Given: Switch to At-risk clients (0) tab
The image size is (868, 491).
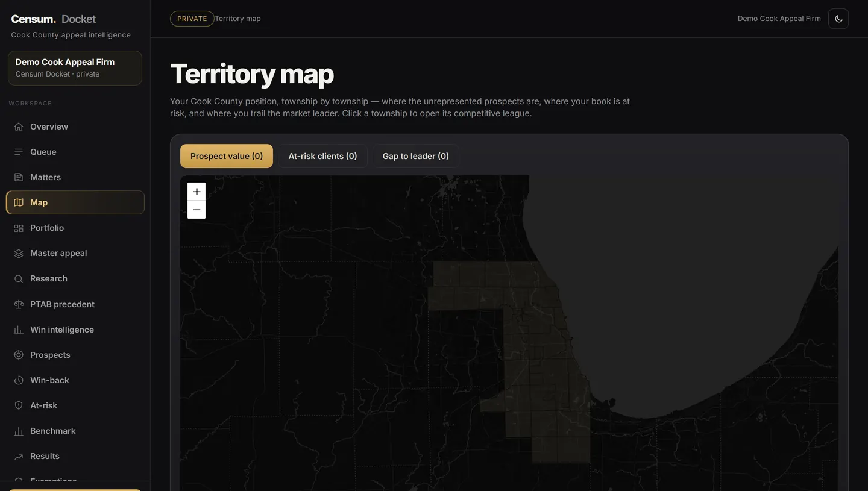Looking at the screenshot, I should coord(322,156).
